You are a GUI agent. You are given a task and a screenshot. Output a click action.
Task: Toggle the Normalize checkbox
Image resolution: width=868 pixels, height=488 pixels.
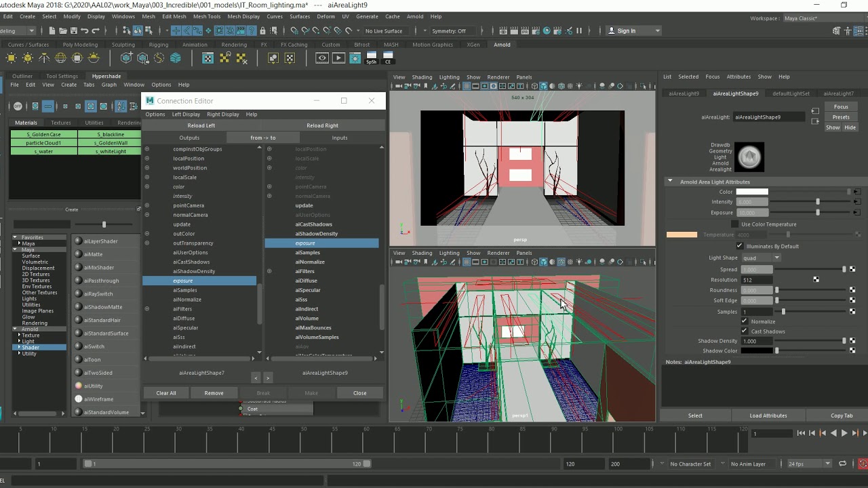click(x=745, y=321)
